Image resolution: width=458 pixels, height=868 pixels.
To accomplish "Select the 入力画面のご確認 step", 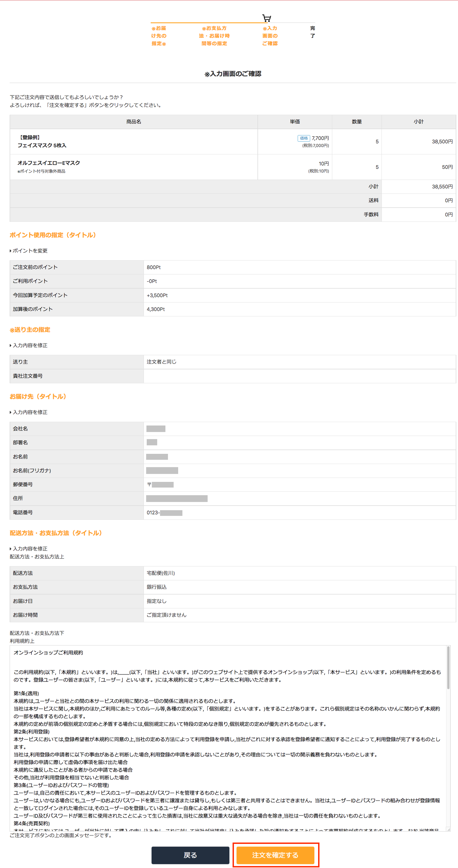I will coord(270,36).
